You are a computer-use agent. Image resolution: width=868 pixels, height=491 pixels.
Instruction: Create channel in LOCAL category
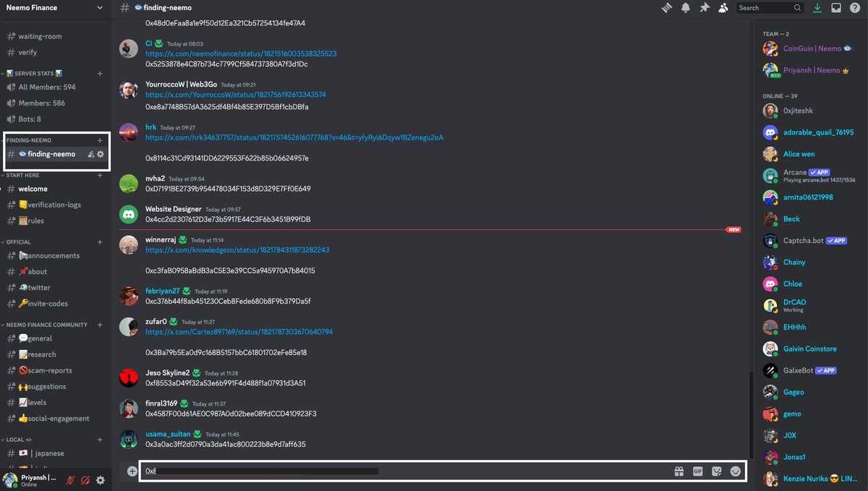(x=100, y=440)
